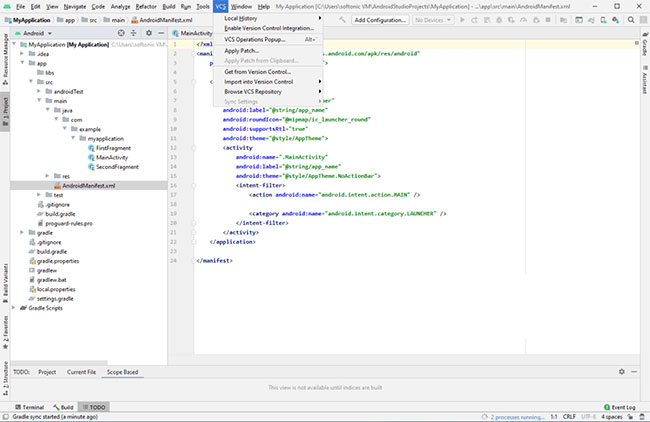Open Local History submenu
650x422 pixels.
click(268, 18)
